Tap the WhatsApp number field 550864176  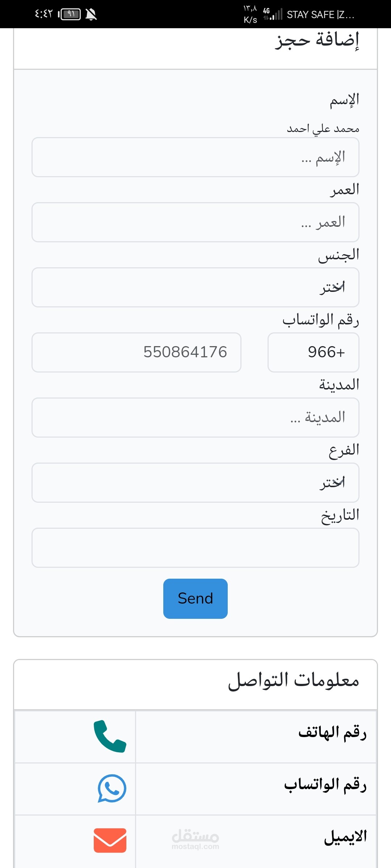(136, 352)
